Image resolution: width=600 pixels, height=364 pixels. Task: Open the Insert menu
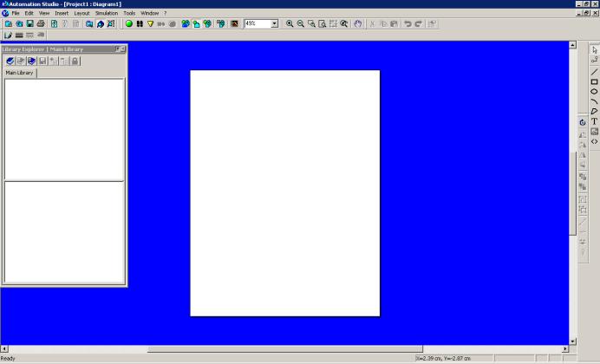62,13
